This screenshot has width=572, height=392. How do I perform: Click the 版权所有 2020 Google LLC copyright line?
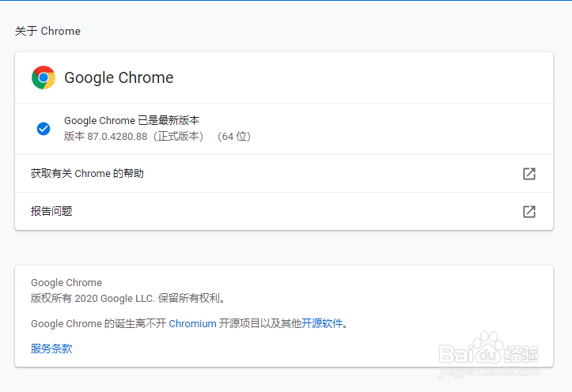[129, 299]
